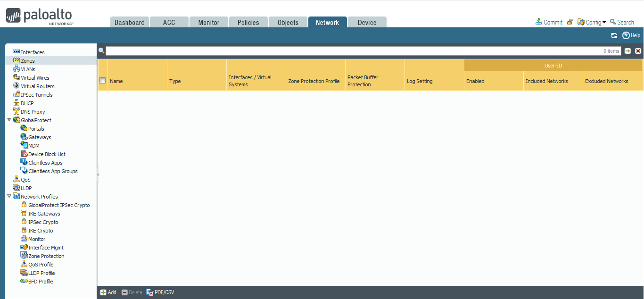Open IKE Crypto tree item
Viewport: 644px width, 299px height.
click(41, 230)
